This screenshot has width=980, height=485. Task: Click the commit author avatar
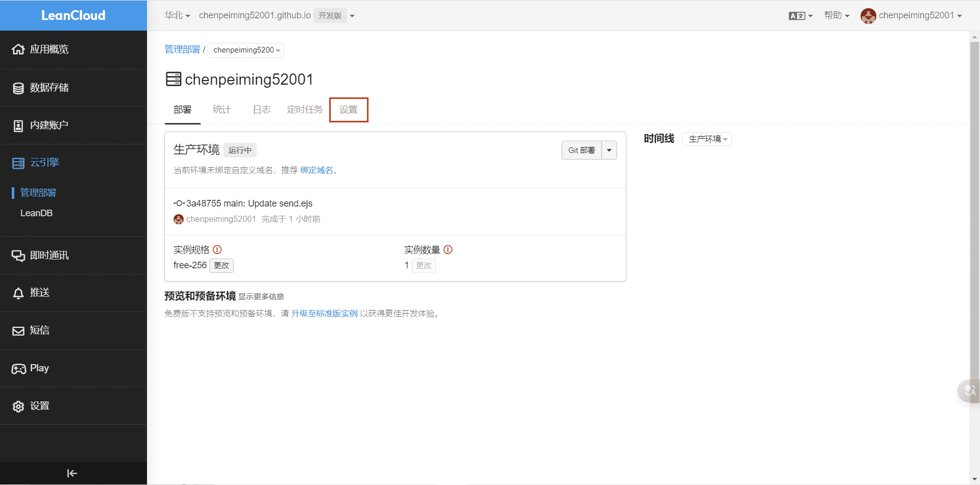pos(179,219)
